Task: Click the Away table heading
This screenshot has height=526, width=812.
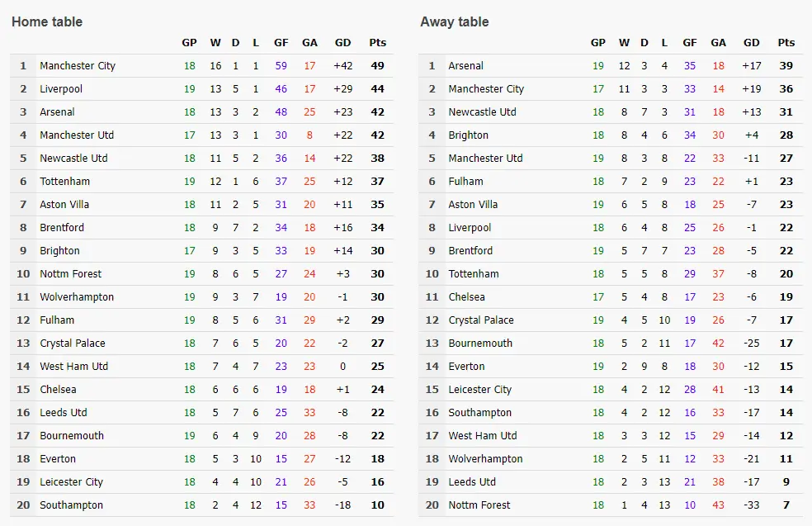Action: [455, 22]
